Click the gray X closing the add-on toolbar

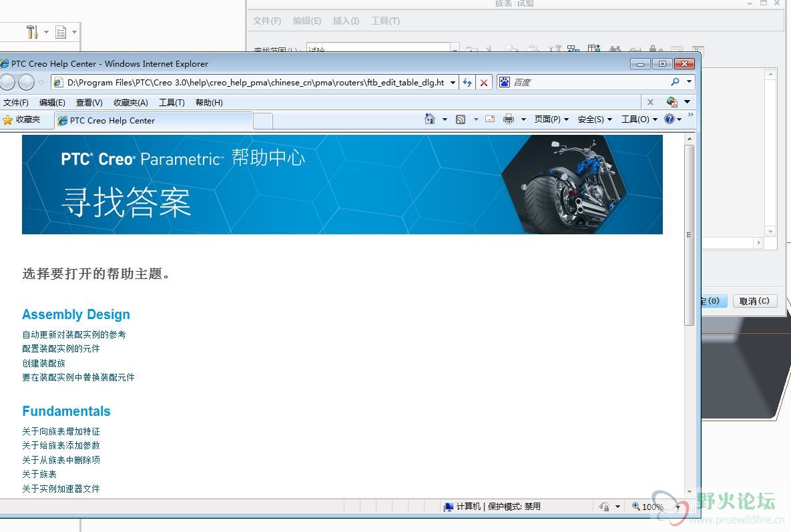tap(651, 102)
